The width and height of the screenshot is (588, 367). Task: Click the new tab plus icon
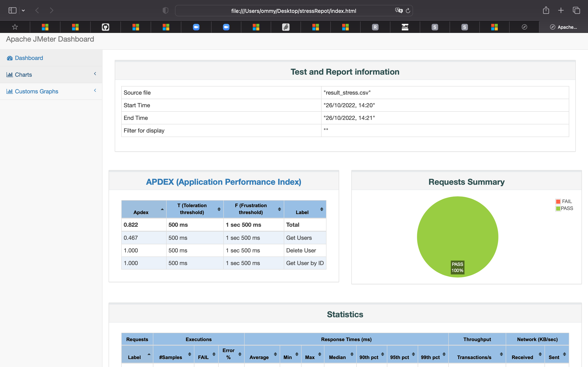pos(561,10)
